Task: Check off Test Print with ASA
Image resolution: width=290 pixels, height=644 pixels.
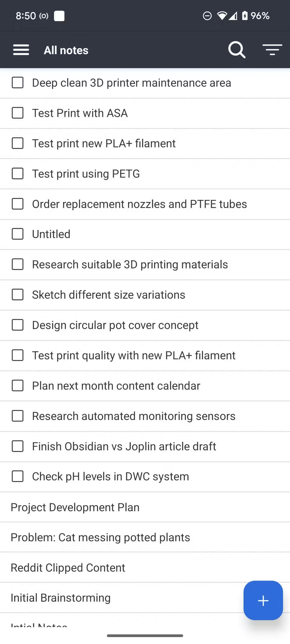Action: [18, 113]
